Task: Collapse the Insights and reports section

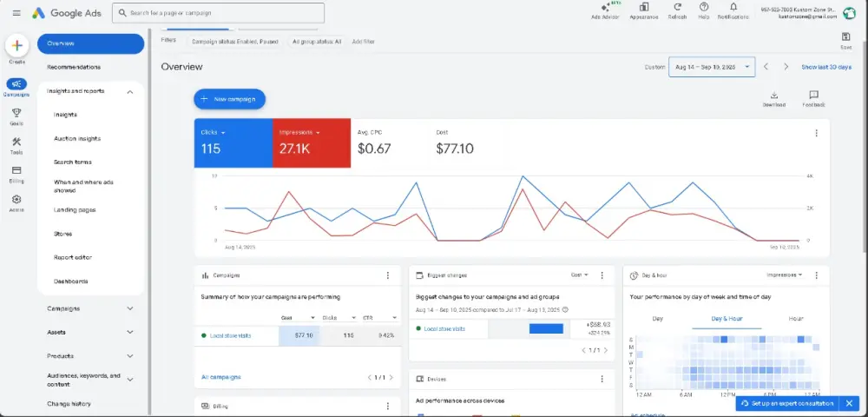Action: [x=129, y=91]
